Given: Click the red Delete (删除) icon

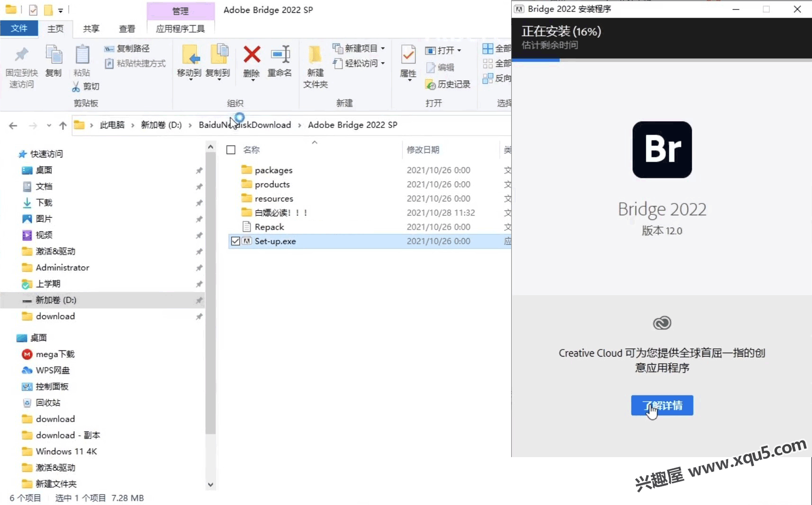Looking at the screenshot, I should [x=252, y=54].
